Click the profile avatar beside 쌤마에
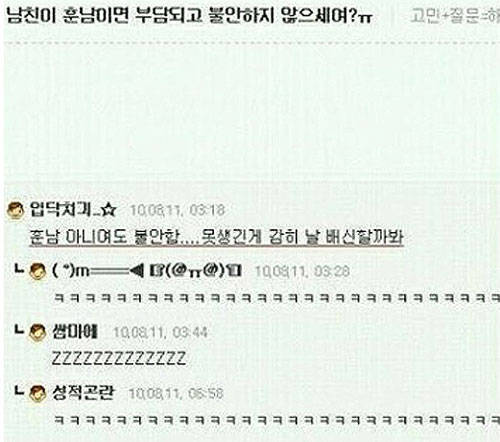The height and width of the screenshot is (442, 500). pos(38,332)
